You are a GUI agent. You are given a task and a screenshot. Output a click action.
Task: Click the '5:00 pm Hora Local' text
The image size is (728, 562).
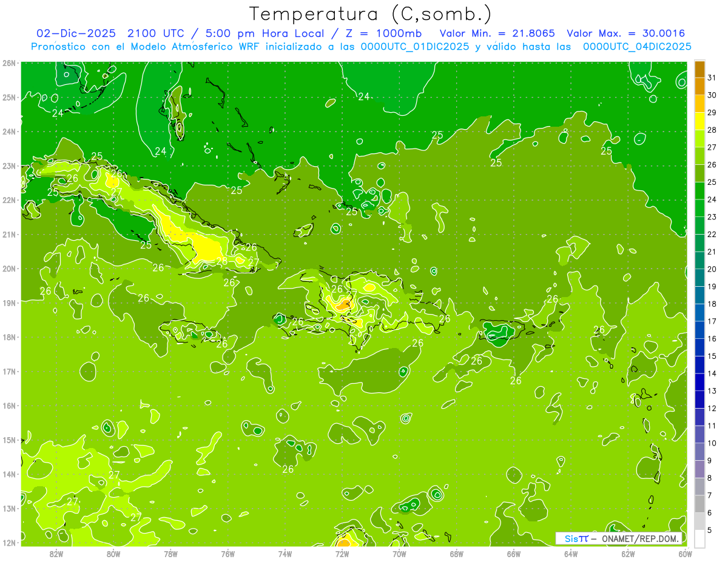tap(265, 33)
